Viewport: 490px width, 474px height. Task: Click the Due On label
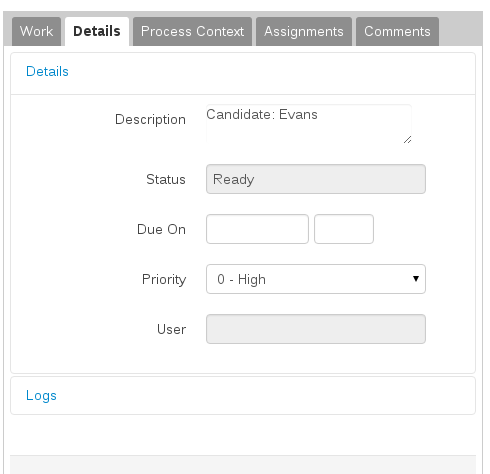click(x=161, y=229)
